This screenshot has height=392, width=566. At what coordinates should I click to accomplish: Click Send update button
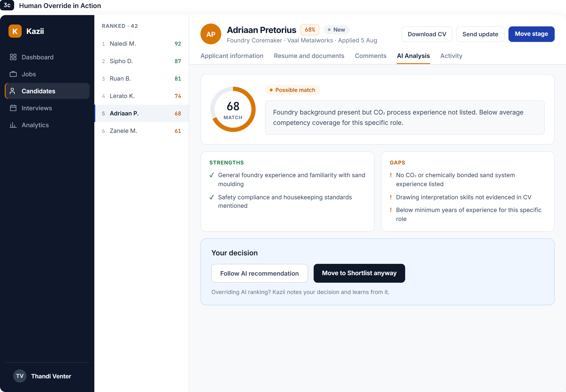point(480,34)
